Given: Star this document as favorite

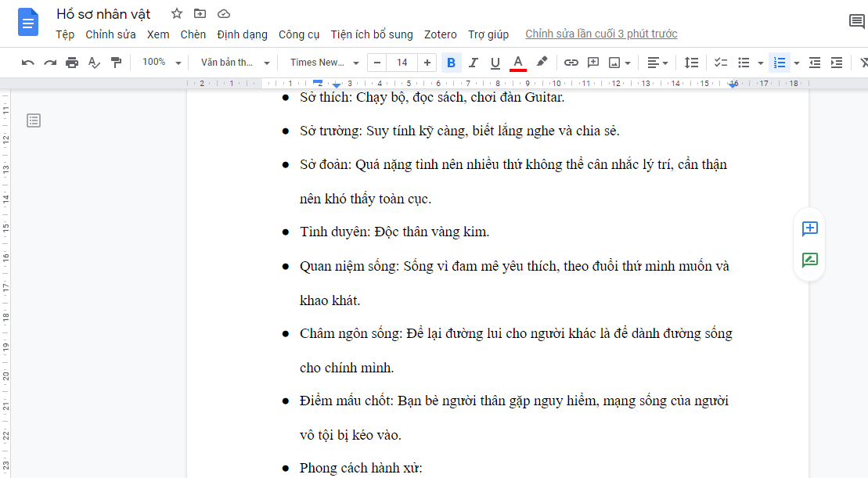Looking at the screenshot, I should coord(177,13).
